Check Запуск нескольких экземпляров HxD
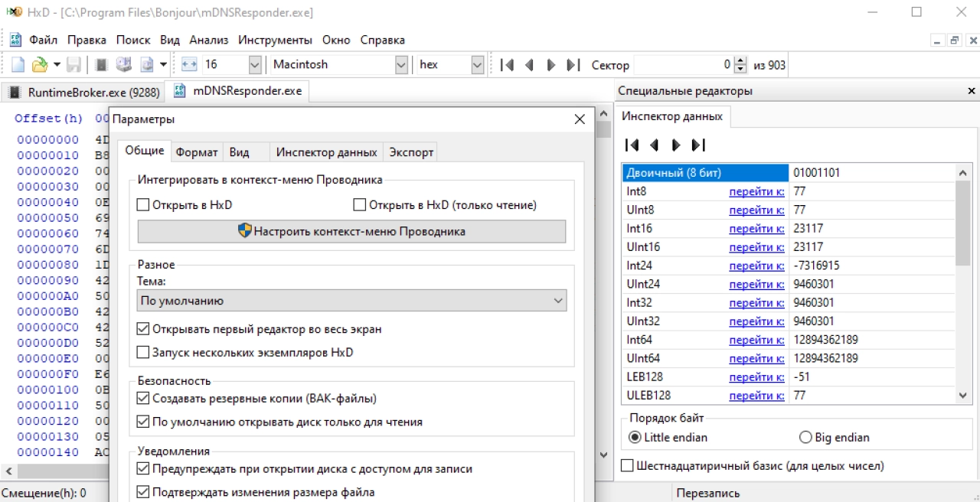 pyautogui.click(x=143, y=353)
